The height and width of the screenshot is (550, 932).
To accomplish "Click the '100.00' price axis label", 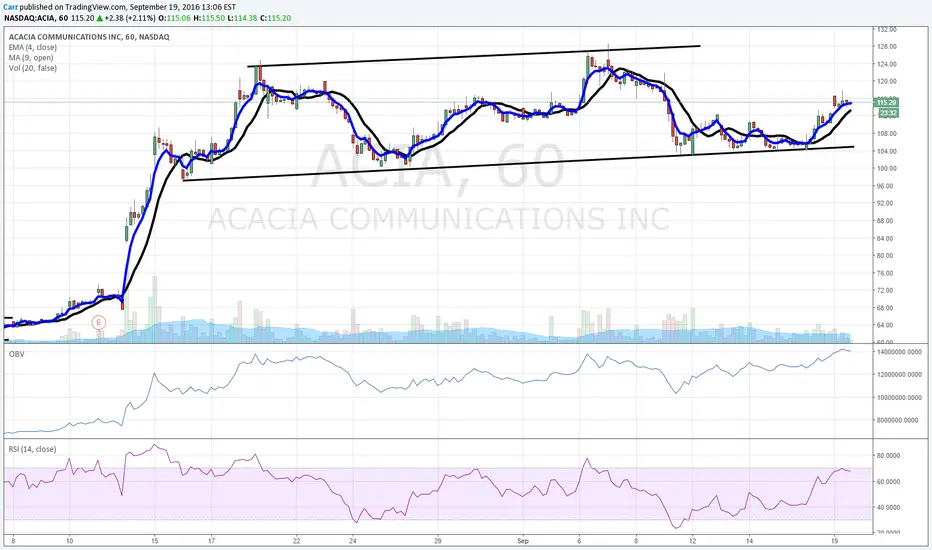I will click(x=887, y=168).
